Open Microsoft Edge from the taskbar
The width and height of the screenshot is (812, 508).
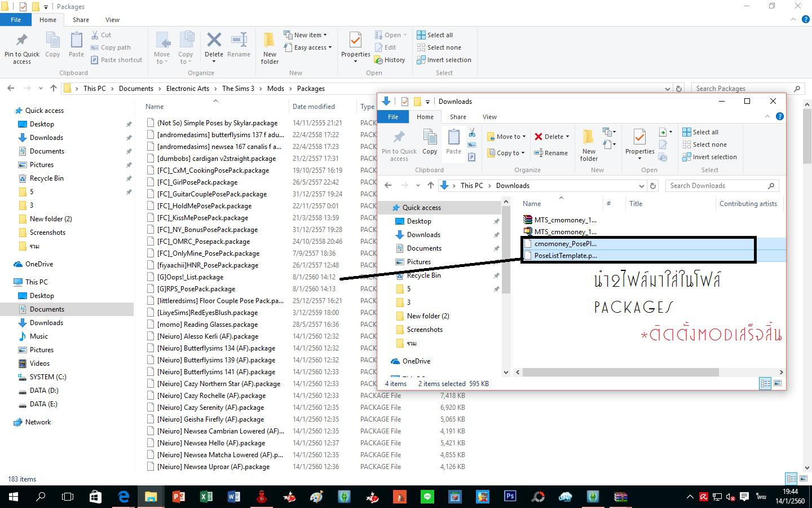point(123,497)
